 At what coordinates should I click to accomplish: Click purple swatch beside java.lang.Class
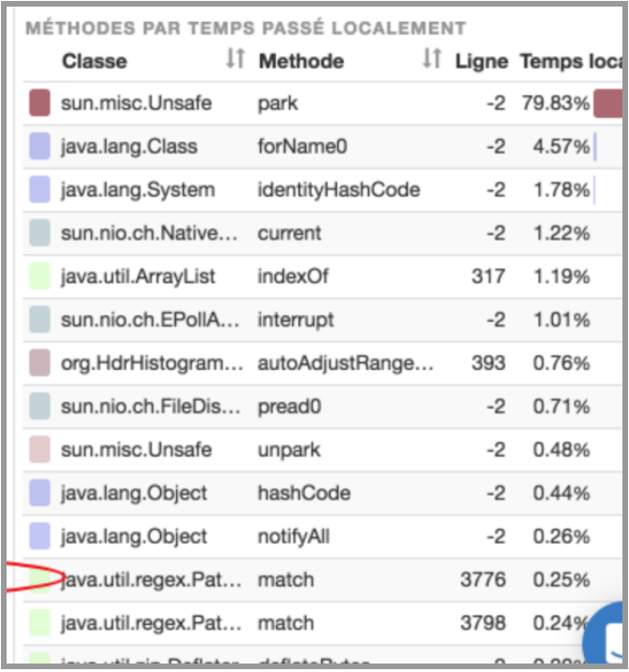40,146
